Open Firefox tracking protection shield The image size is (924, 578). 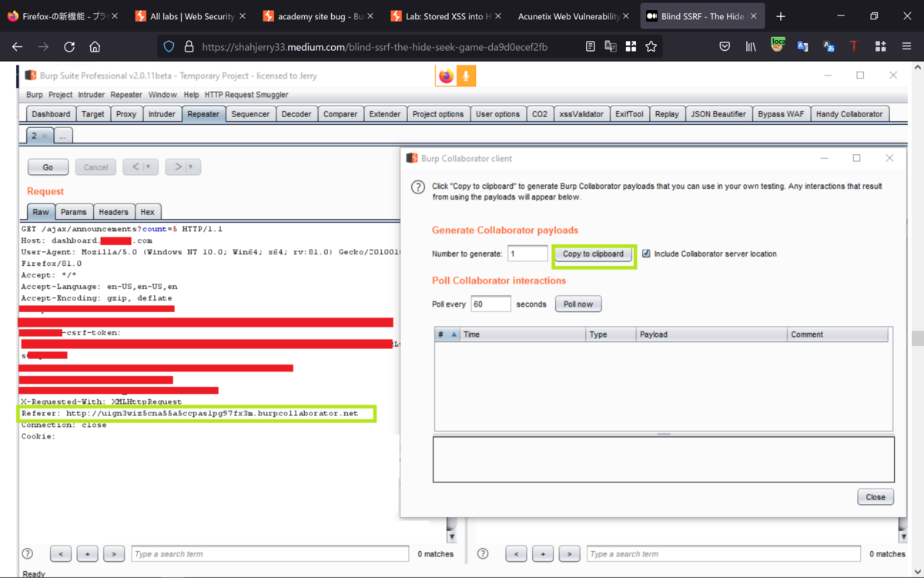point(169,47)
